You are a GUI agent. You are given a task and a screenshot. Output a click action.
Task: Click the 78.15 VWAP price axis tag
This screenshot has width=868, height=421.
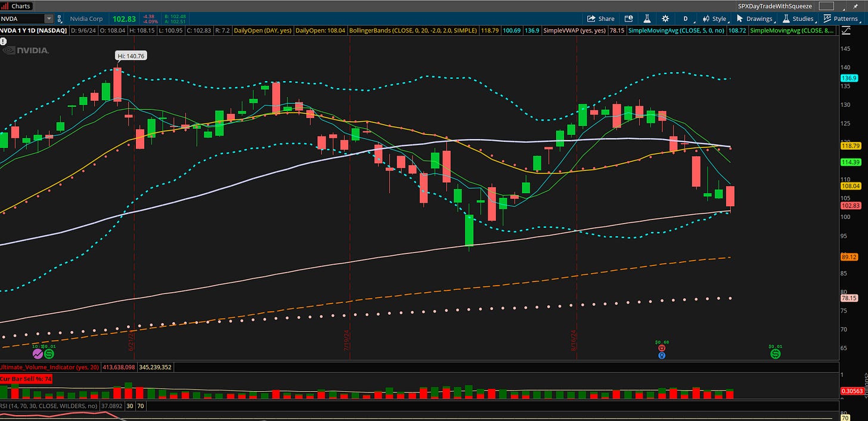tap(849, 298)
